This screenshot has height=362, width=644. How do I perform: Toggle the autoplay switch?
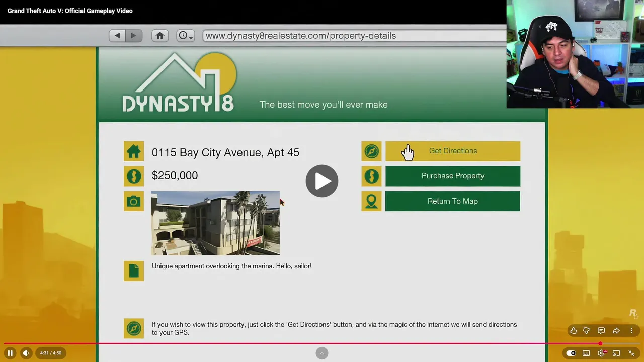click(x=571, y=353)
